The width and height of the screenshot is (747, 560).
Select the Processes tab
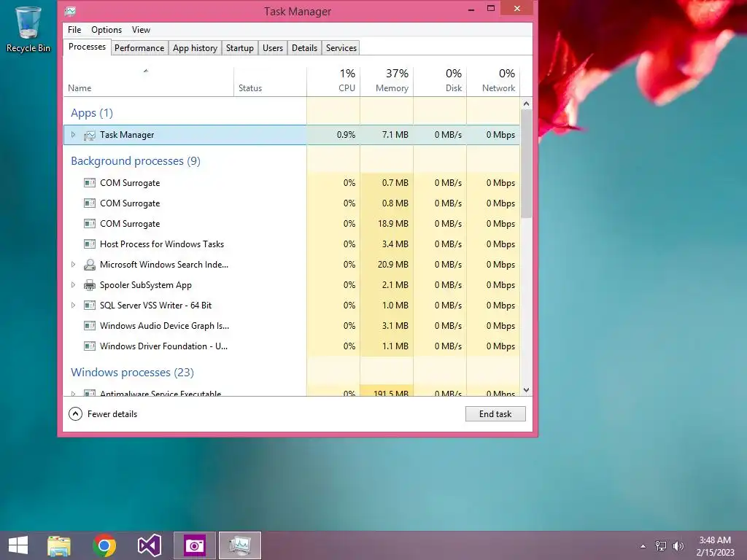(88, 47)
